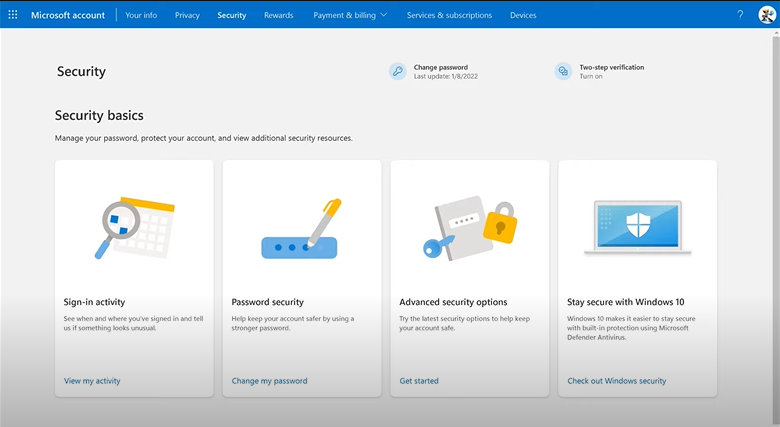The width and height of the screenshot is (780, 427).
Task: Click View my activity link
Action: click(x=92, y=381)
